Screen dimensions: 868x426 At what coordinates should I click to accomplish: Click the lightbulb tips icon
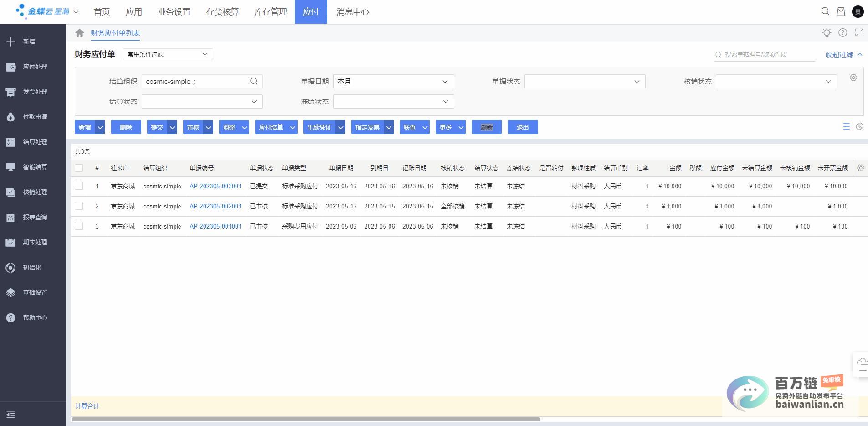[x=827, y=32]
